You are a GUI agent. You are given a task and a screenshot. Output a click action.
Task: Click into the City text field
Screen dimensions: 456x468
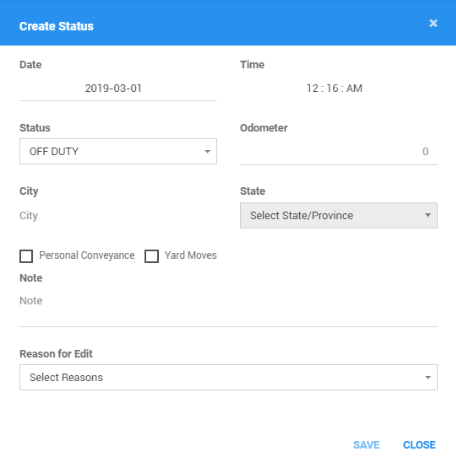(118, 216)
